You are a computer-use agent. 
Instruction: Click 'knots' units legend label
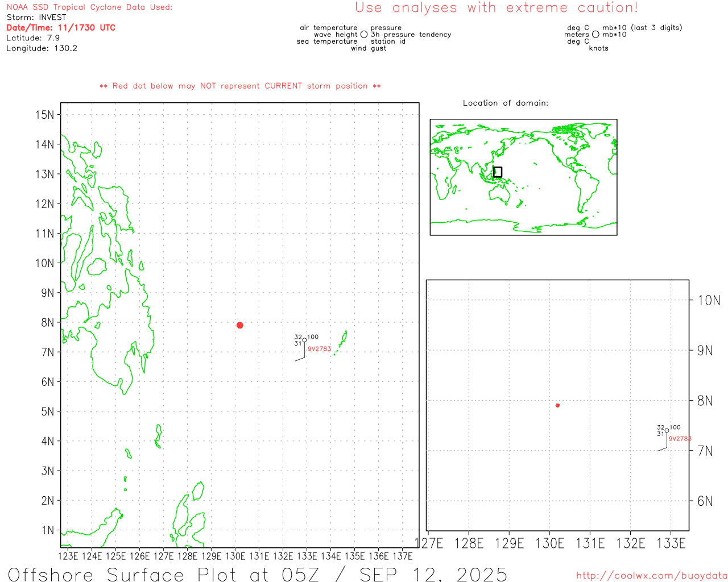pos(599,48)
